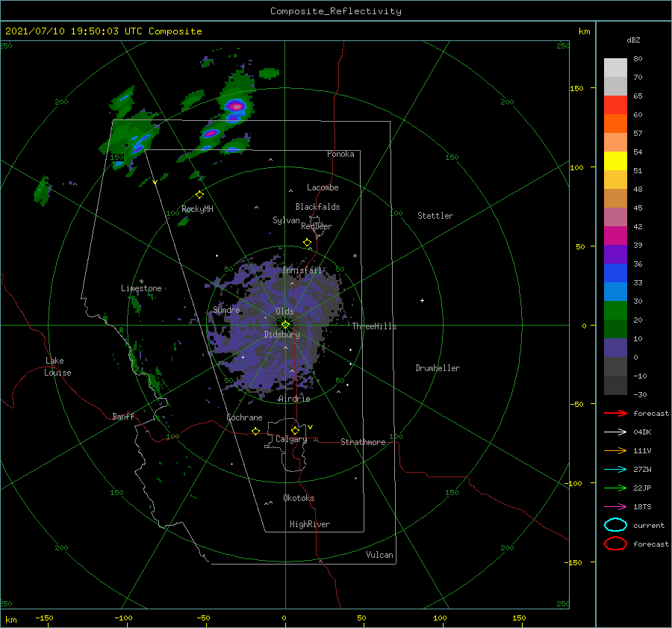Pick the bright green 20-30 dBZ color
The width and height of the screenshot is (672, 628).
(x=615, y=311)
